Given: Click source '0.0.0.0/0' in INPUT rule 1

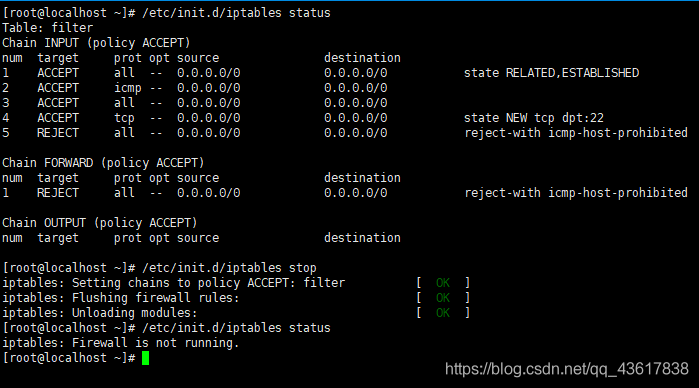Looking at the screenshot, I should click(209, 73).
